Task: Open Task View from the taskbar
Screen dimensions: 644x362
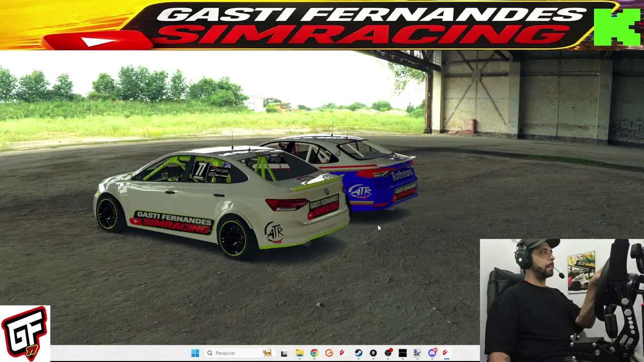Action: tap(284, 353)
